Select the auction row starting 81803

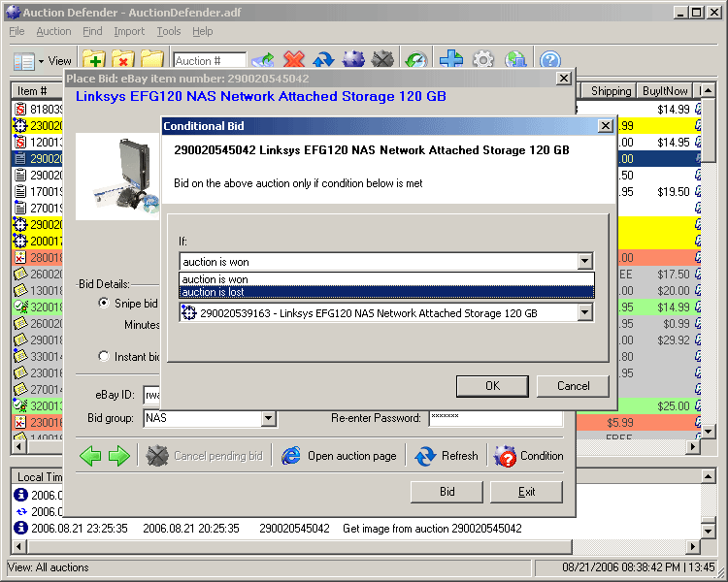37,109
